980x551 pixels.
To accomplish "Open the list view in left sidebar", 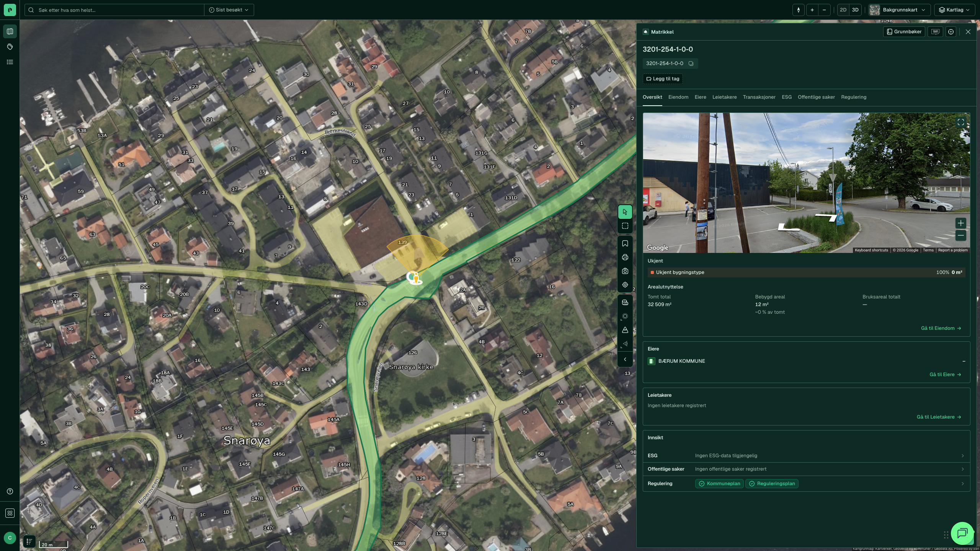I will click(x=10, y=62).
